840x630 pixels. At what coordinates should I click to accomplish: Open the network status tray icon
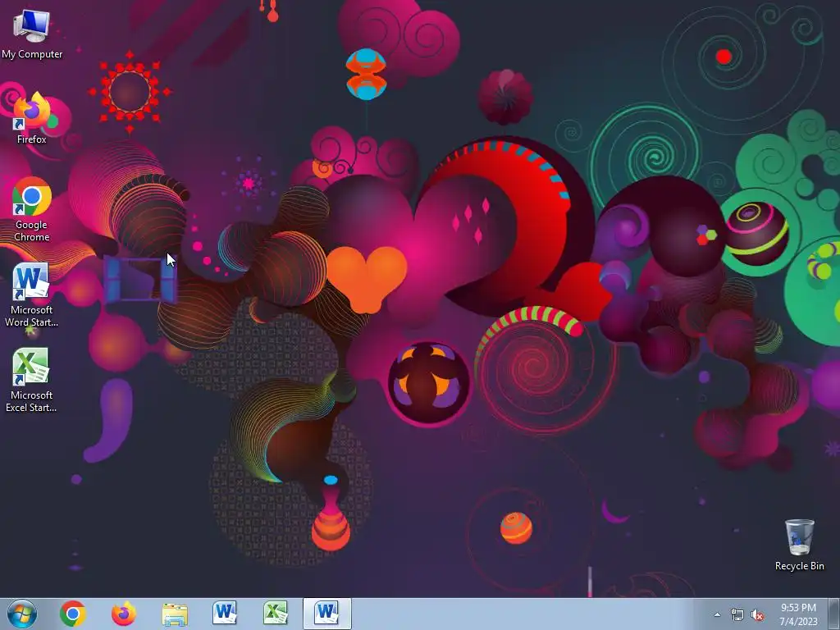coord(737,615)
